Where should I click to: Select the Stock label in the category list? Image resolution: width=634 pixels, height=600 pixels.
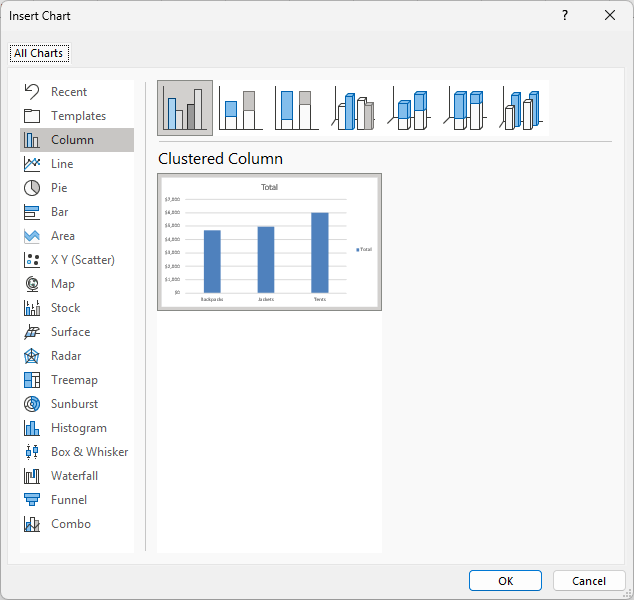(66, 308)
